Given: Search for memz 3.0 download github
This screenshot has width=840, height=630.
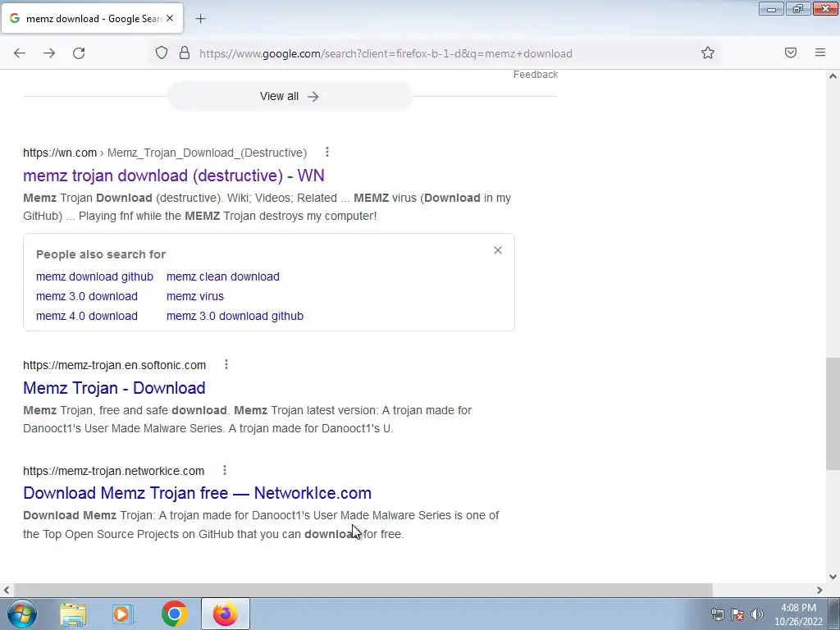Looking at the screenshot, I should [x=235, y=316].
